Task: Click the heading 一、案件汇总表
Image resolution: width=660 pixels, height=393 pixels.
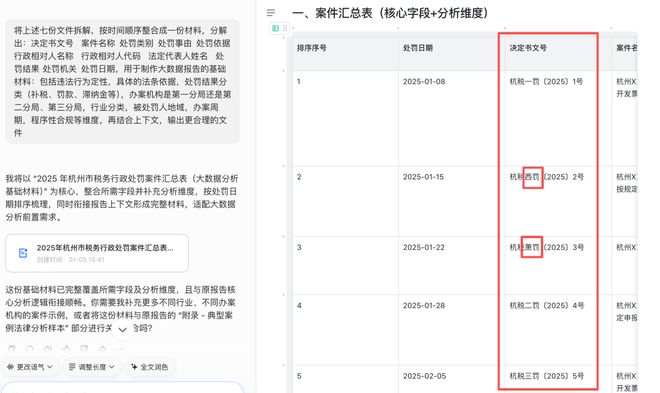Action: tap(390, 13)
